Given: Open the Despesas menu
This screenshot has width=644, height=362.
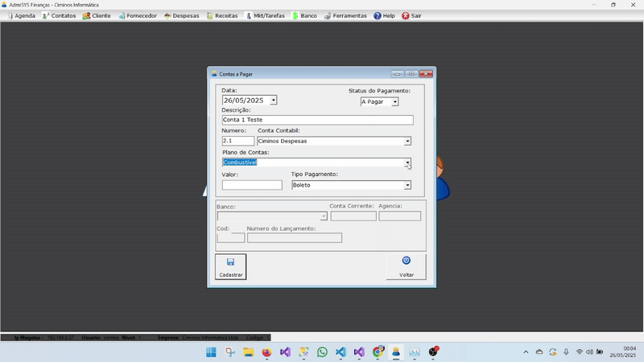Looking at the screenshot, I should pyautogui.click(x=180, y=15).
